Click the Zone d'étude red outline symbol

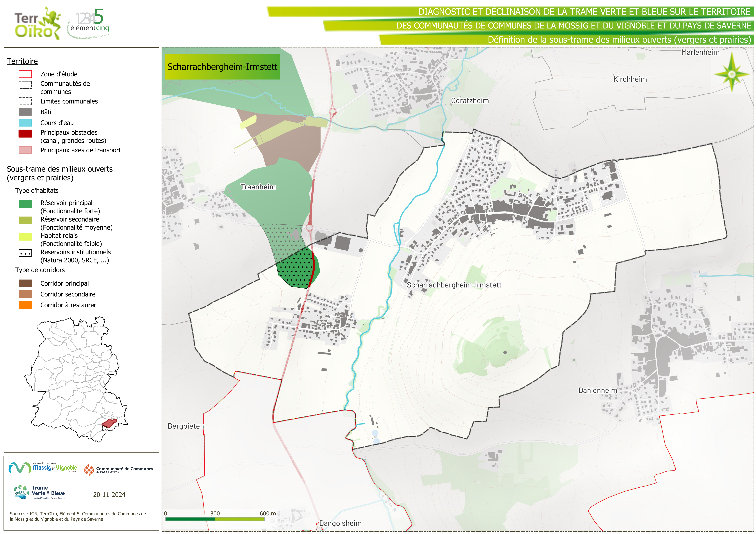[25, 74]
